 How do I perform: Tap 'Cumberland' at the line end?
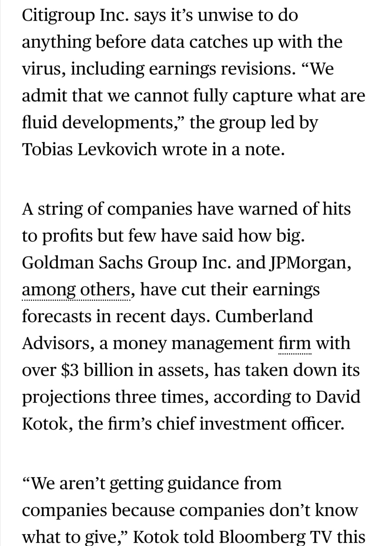[x=264, y=316]
